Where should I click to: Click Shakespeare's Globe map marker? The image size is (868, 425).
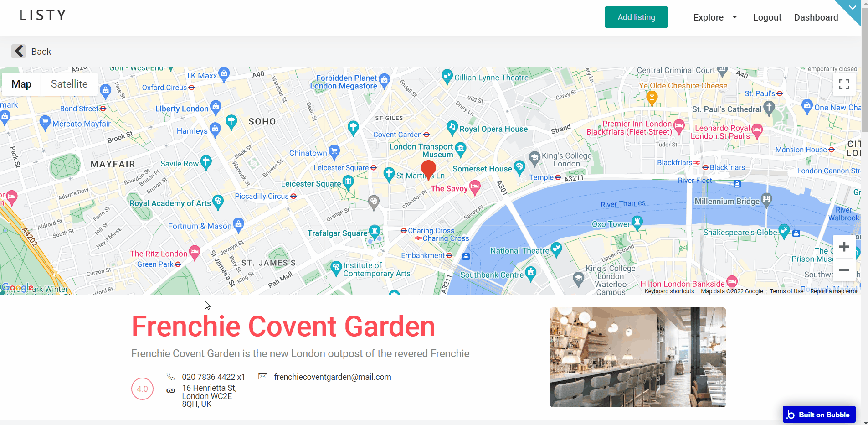pos(784,231)
